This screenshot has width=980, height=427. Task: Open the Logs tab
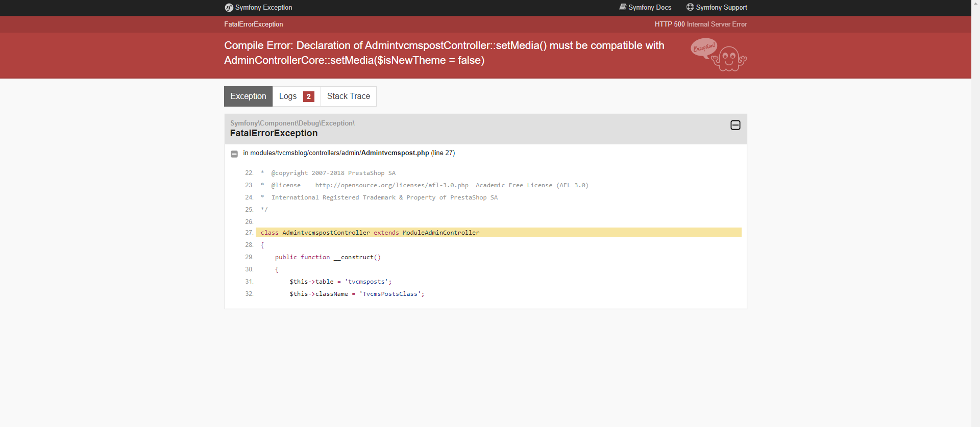(x=288, y=96)
